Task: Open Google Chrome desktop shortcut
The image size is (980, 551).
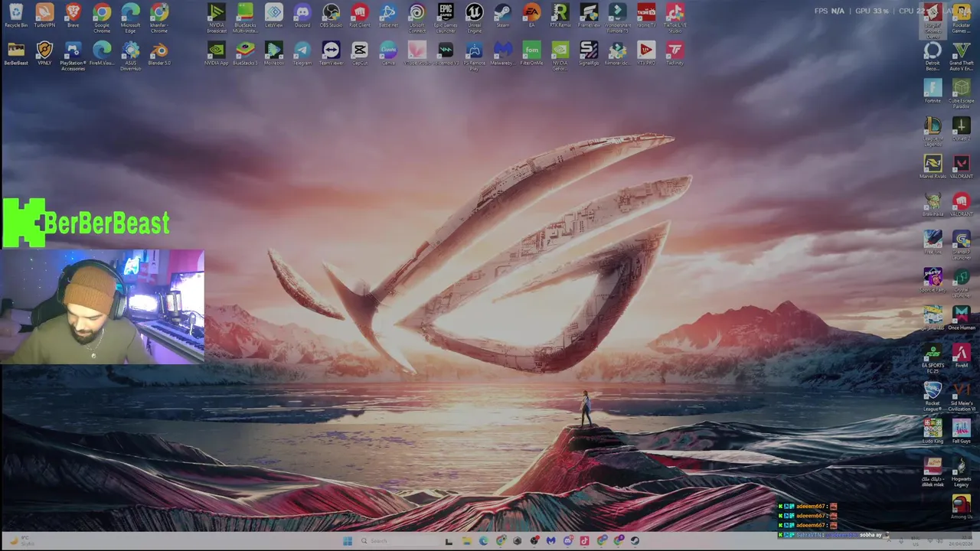Action: tap(102, 18)
